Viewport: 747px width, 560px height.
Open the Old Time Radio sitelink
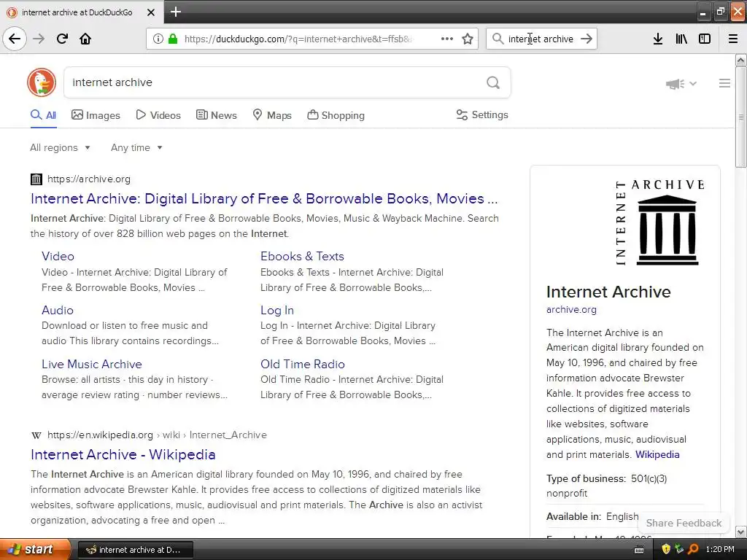[303, 365]
